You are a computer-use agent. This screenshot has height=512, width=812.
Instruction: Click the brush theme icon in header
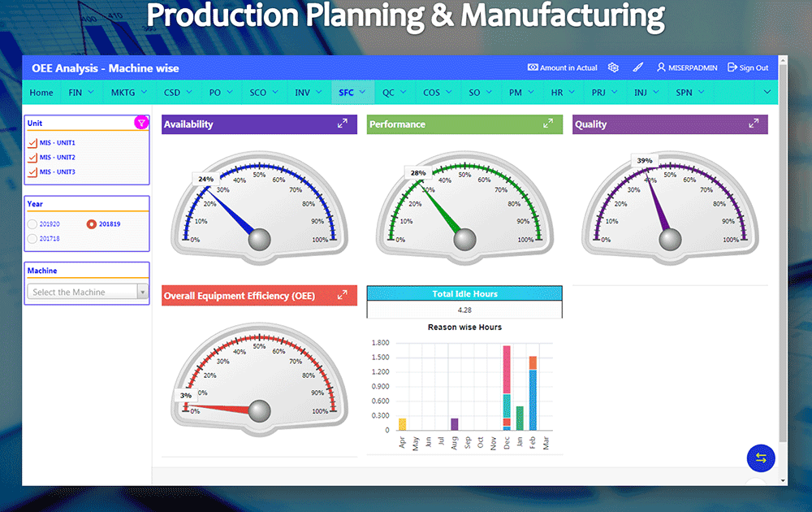pos(638,67)
